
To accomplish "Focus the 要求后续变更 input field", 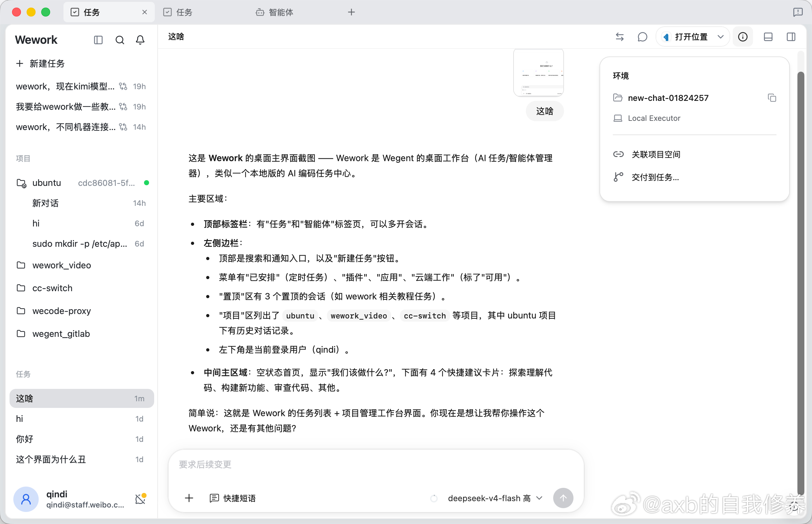I will click(x=376, y=464).
